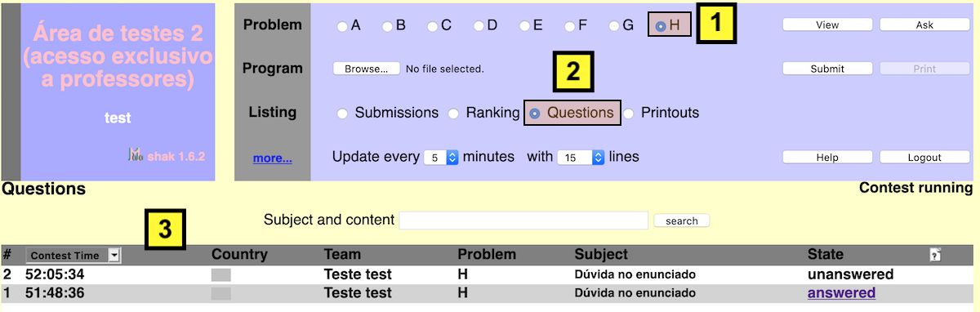Screen dimensions: 980x312
Task: Click the Browse file button
Action: (366, 69)
